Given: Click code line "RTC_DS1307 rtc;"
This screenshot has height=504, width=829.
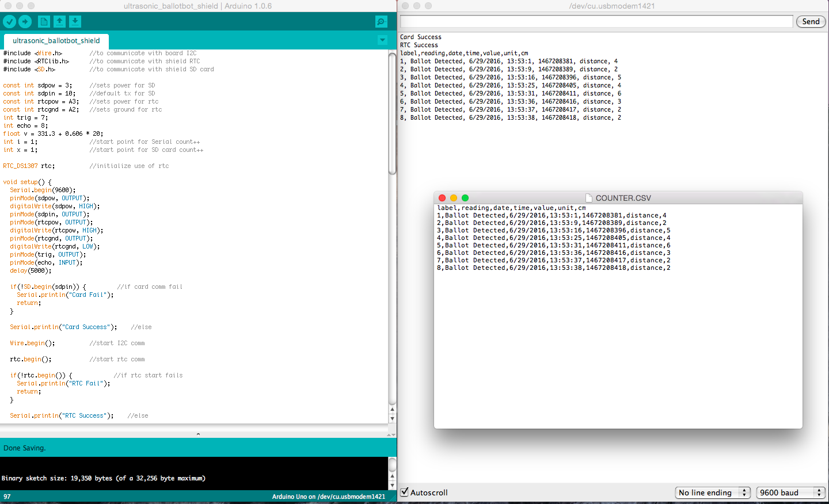Looking at the screenshot, I should [x=29, y=166].
